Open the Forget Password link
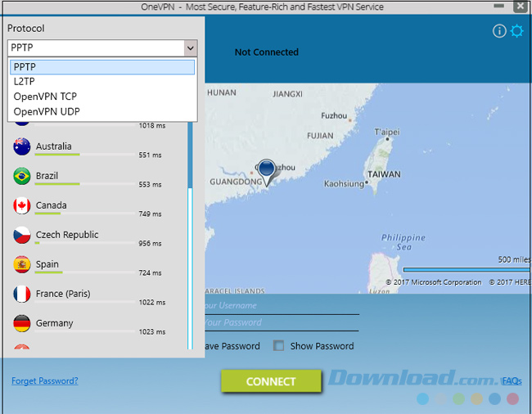 click(45, 380)
